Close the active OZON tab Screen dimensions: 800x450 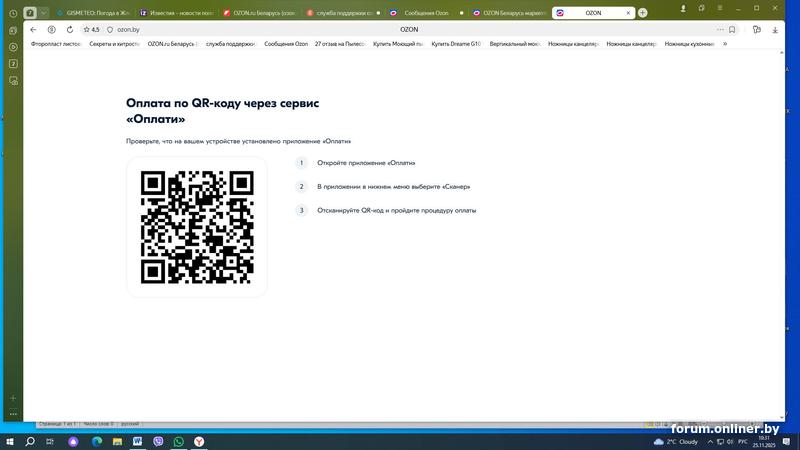point(628,13)
